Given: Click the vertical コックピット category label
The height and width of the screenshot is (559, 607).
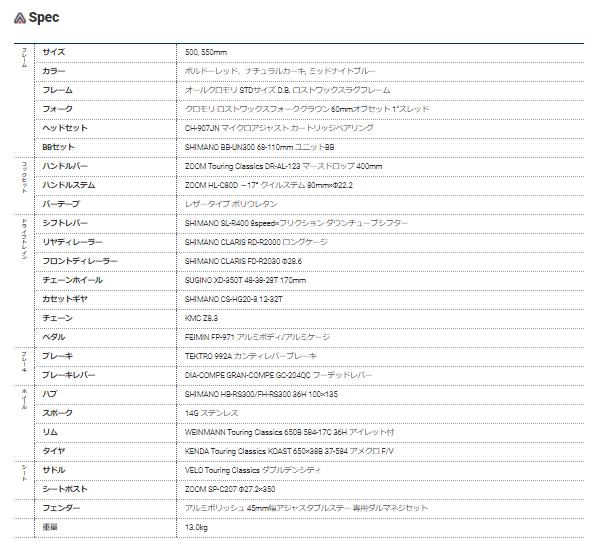Looking at the screenshot, I should click(24, 177).
